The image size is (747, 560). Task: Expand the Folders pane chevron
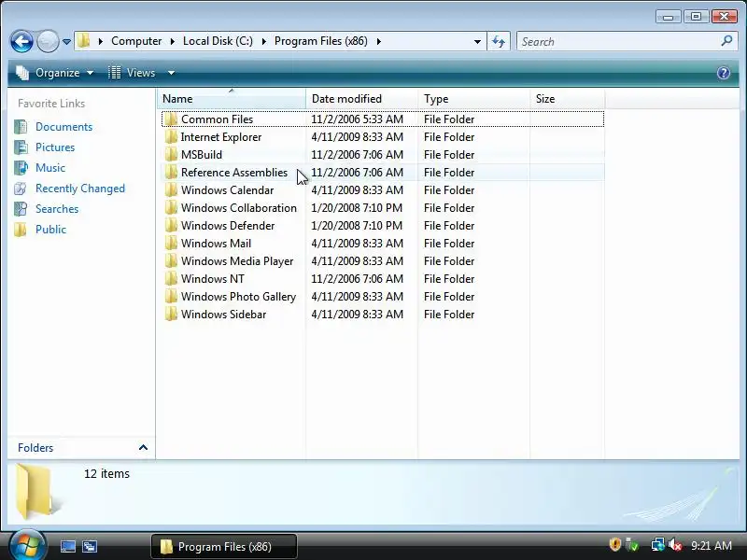click(143, 447)
